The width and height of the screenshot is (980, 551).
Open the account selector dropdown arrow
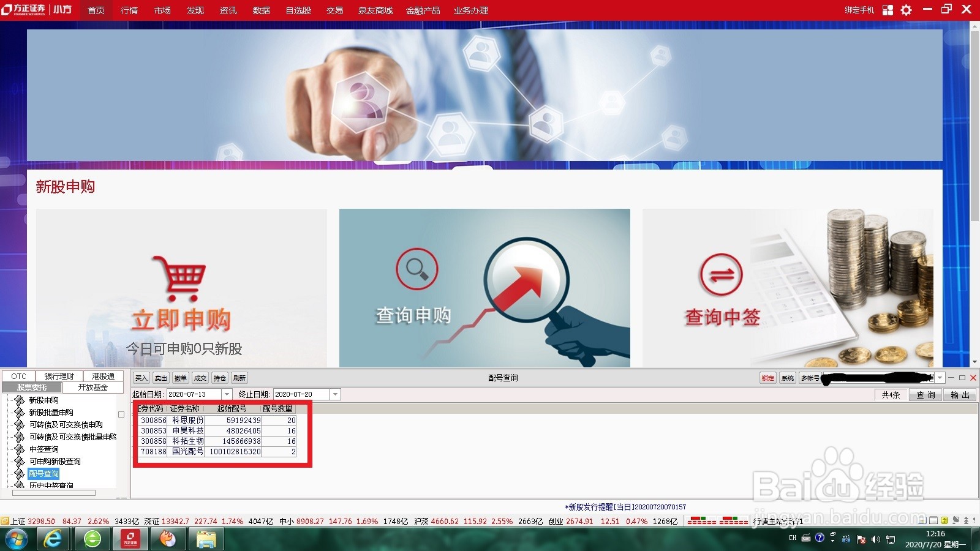940,378
